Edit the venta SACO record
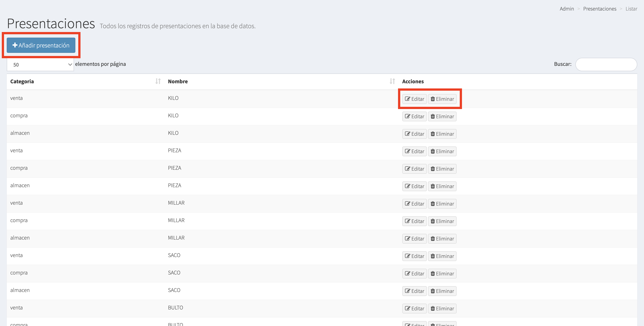644x326 pixels. click(414, 256)
